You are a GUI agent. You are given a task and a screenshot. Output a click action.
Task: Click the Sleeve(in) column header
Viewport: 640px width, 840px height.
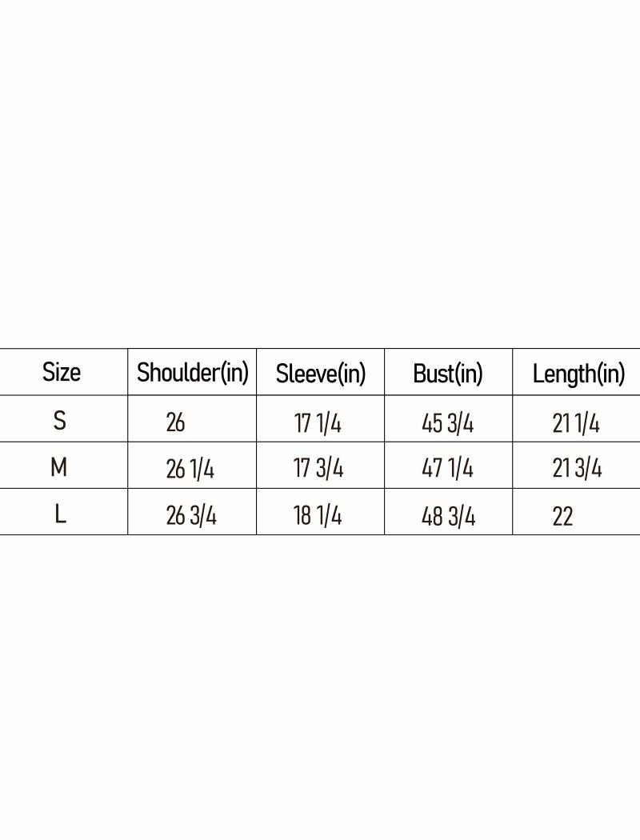coord(320,374)
